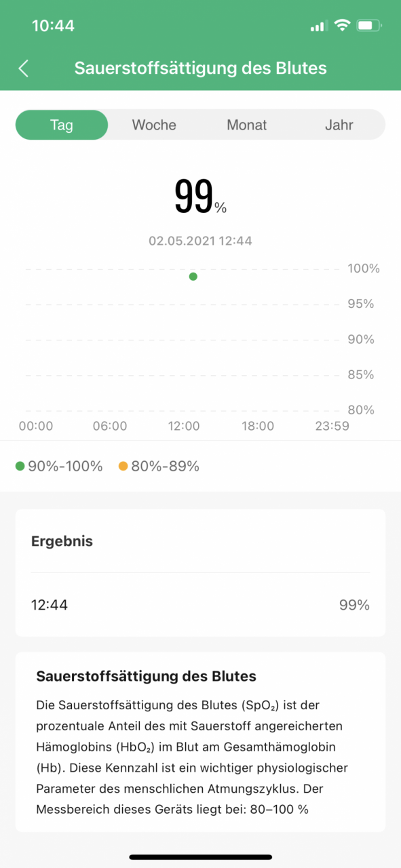Screen dimensions: 401x868
Task: Switch to the Woche view
Action: click(154, 125)
